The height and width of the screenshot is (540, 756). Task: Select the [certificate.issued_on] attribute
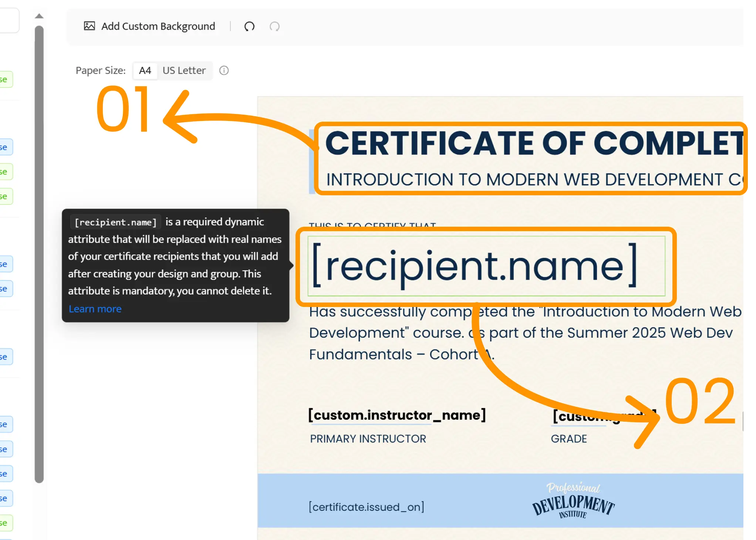point(367,507)
